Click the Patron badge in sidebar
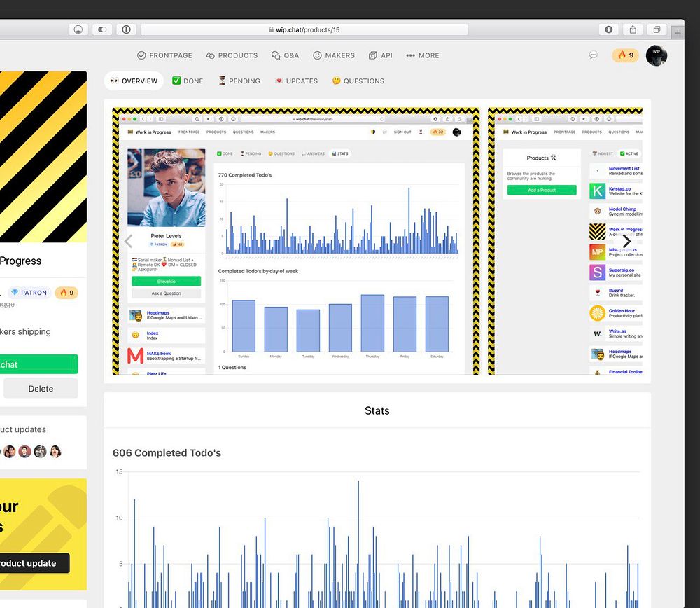The height and width of the screenshot is (608, 700). pos(29,293)
